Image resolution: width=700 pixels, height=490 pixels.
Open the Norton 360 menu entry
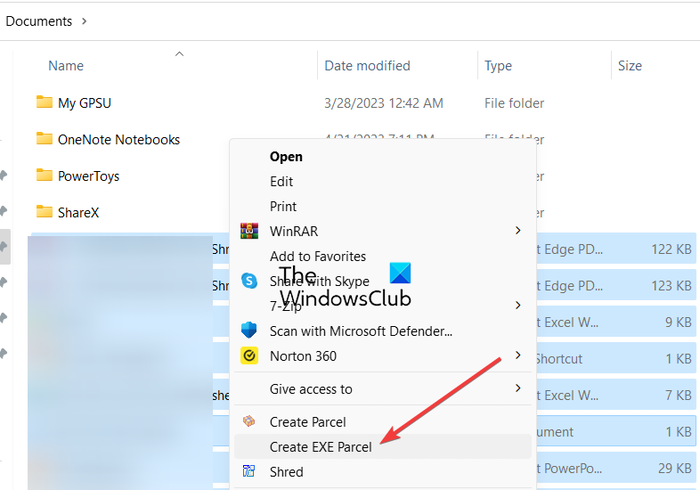pos(303,356)
